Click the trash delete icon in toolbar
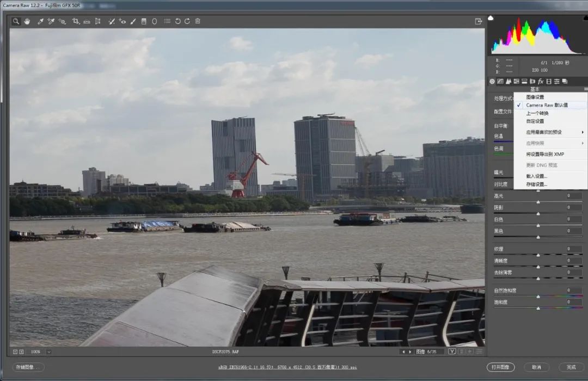 (x=198, y=21)
